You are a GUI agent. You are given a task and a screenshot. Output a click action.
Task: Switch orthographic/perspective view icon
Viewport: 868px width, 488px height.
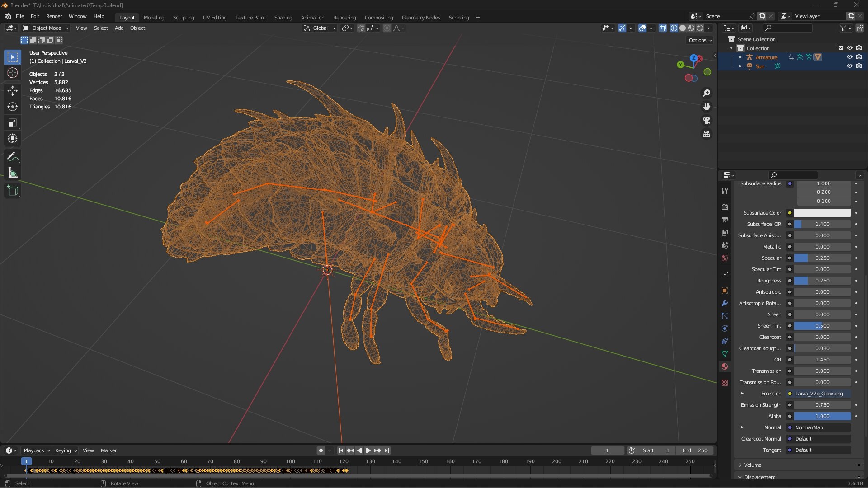coord(706,134)
